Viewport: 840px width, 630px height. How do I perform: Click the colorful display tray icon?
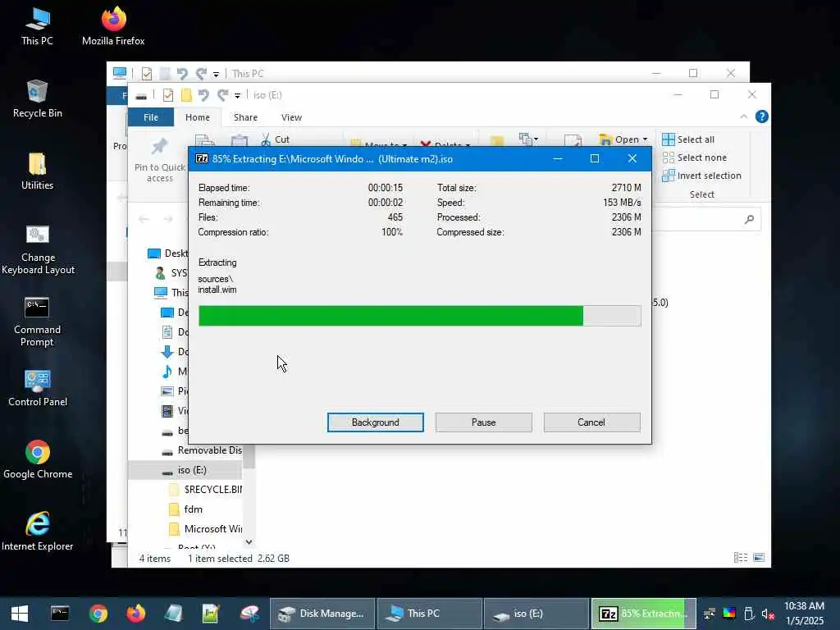point(729,614)
